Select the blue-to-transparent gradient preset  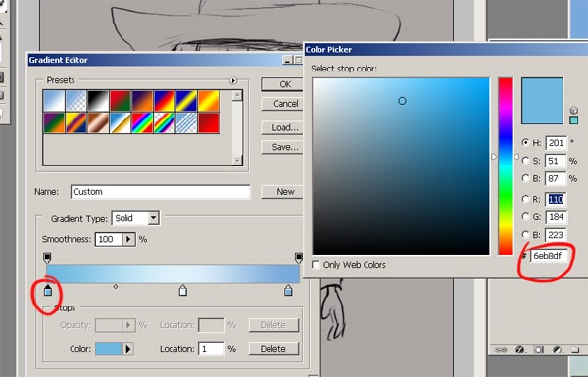click(x=76, y=101)
